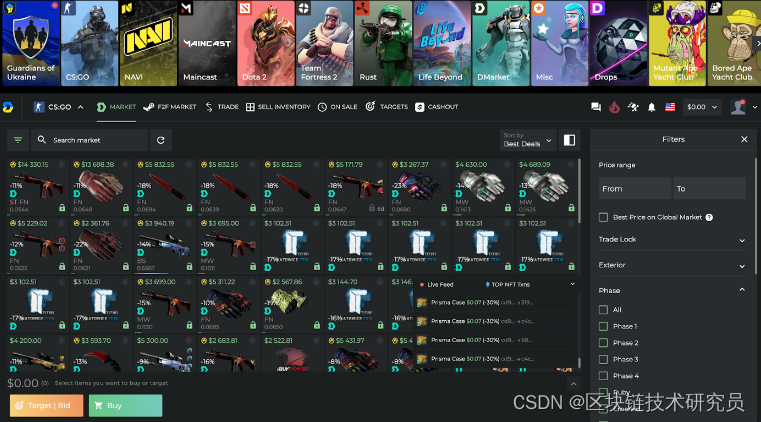Check the Phase 2 checkbox
This screenshot has height=422, width=761.
603,343
